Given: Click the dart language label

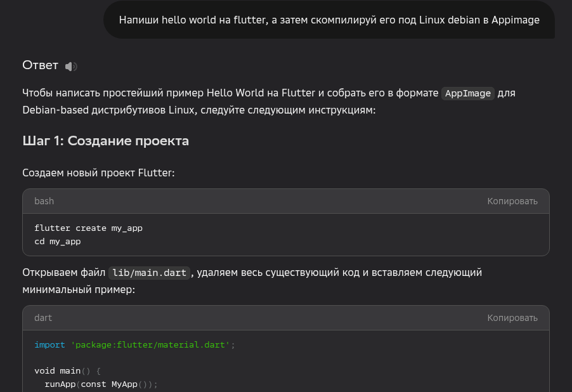Looking at the screenshot, I should click(43, 318).
